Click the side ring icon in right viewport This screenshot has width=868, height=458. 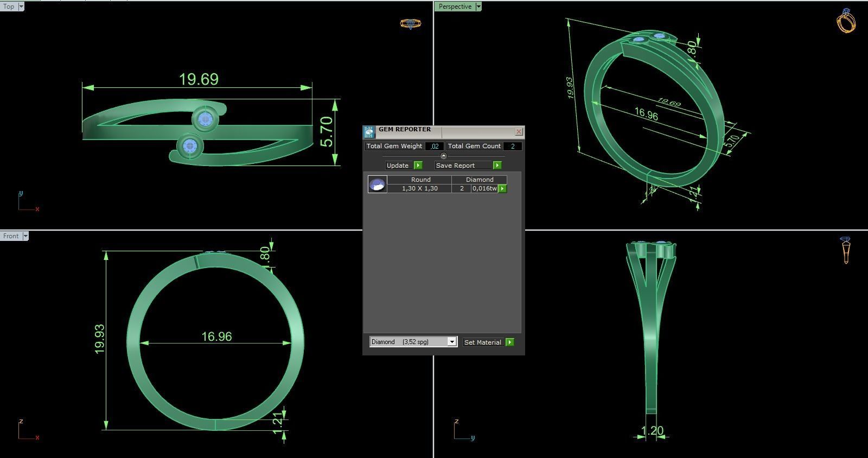pos(845,250)
